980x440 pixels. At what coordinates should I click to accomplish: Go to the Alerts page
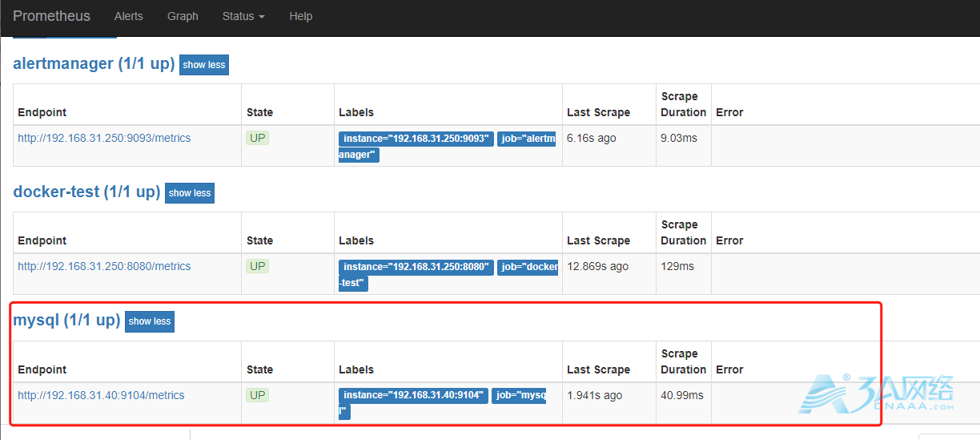point(129,16)
